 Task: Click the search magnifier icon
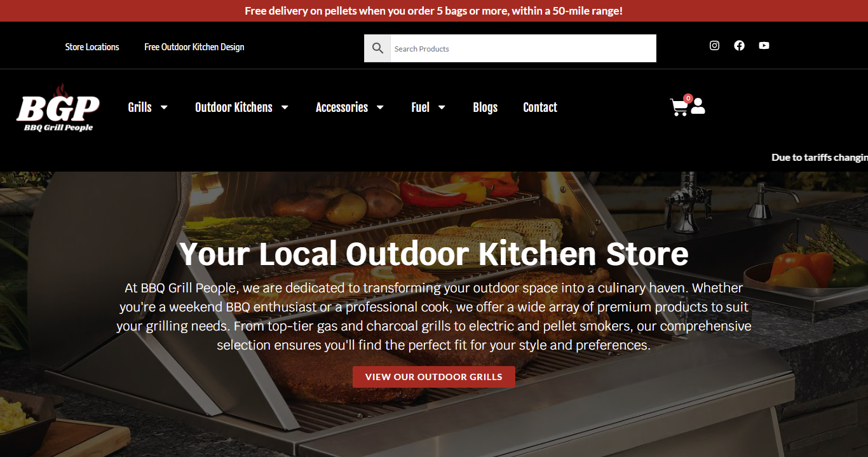pos(377,48)
